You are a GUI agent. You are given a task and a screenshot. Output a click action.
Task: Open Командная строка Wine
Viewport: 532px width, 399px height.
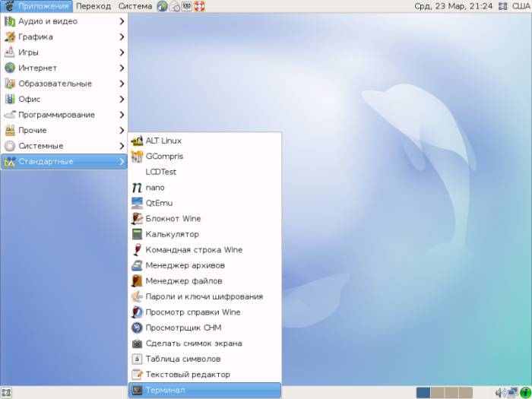click(204, 250)
